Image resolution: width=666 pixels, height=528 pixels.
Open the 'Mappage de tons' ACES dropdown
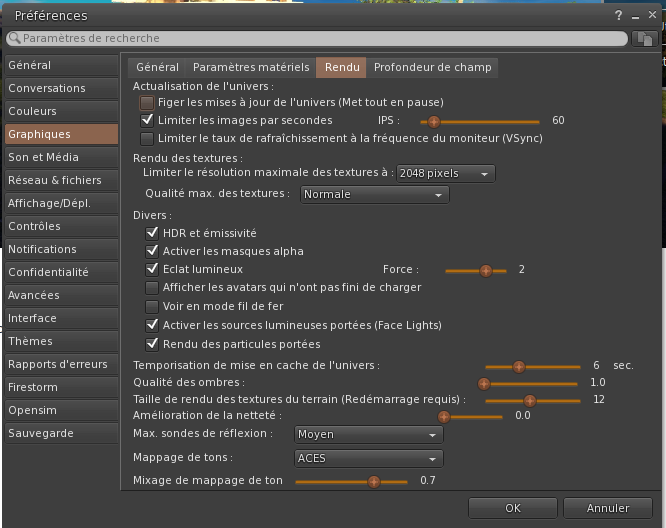tap(368, 458)
